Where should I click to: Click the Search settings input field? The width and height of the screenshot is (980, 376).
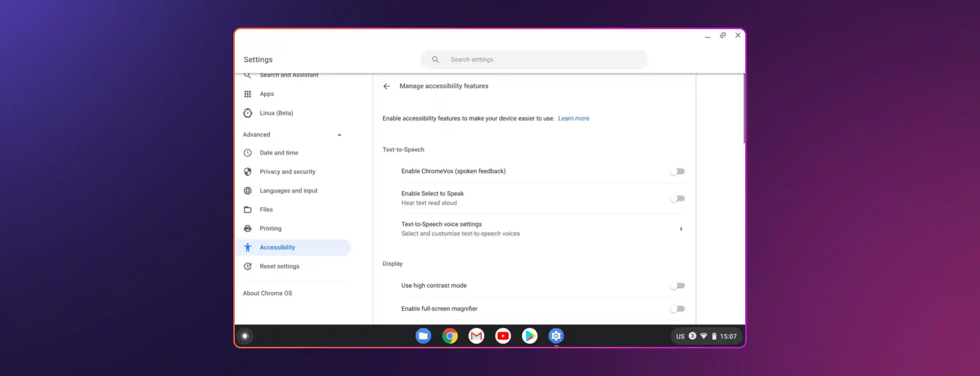(x=534, y=60)
